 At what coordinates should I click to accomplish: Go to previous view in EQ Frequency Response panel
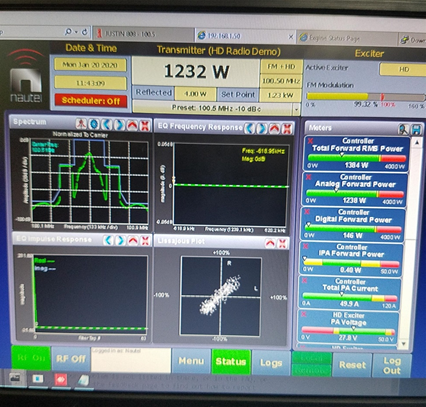click(250, 128)
